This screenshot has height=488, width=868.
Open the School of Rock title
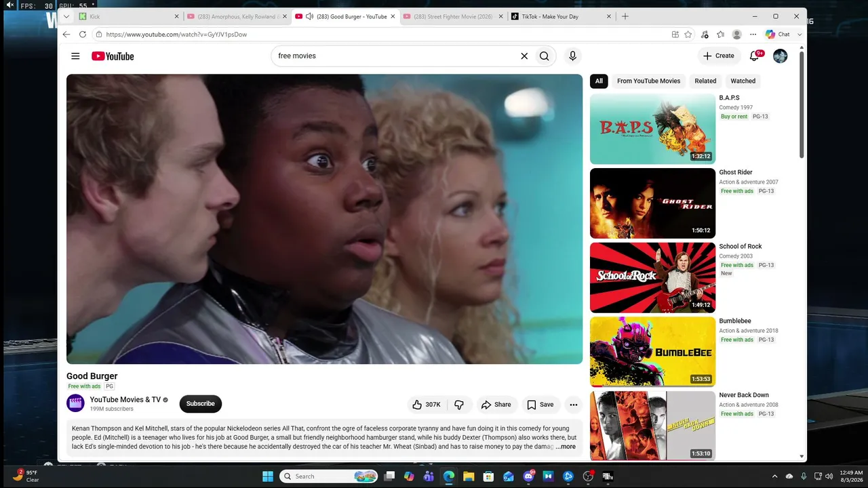pyautogui.click(x=741, y=247)
